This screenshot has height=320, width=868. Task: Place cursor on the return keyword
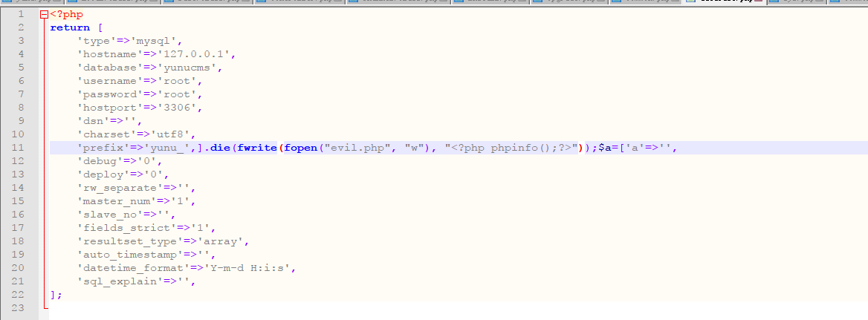coord(70,28)
